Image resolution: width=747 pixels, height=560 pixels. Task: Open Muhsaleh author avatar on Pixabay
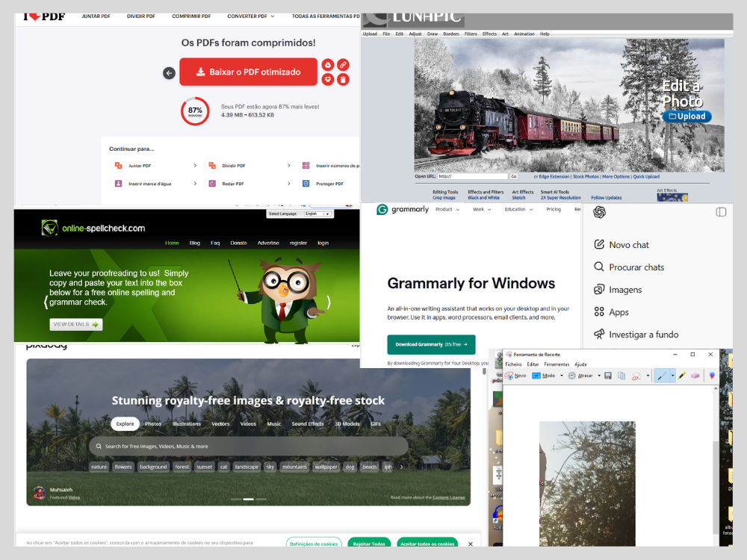coord(39,493)
